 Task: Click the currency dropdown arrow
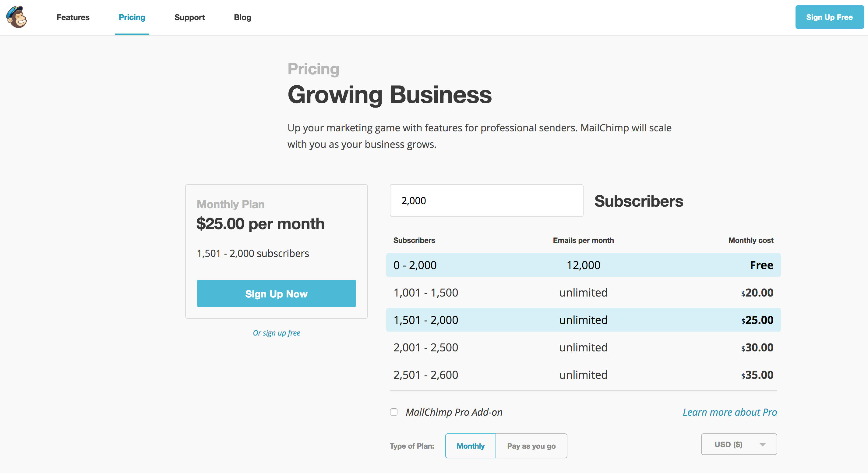pyautogui.click(x=763, y=444)
